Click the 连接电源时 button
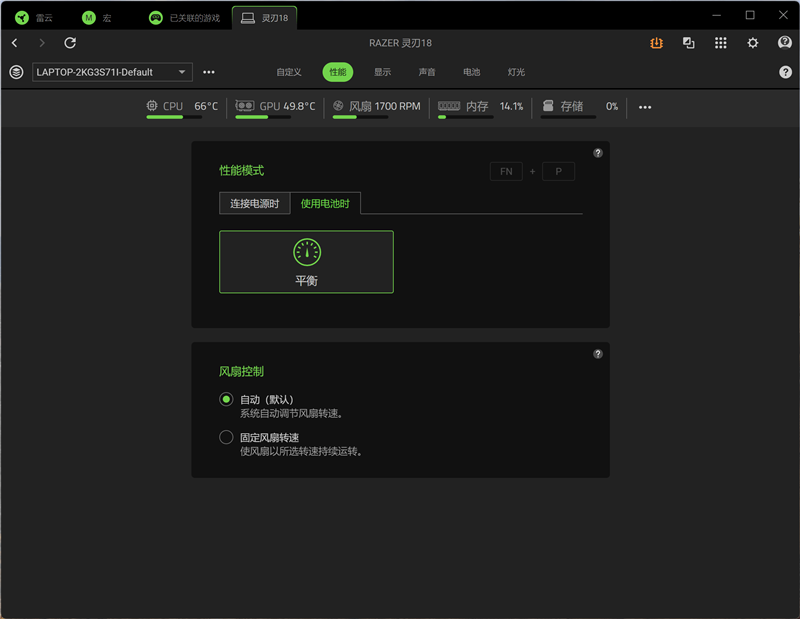Viewport: 800px width, 619px height. coord(255,203)
